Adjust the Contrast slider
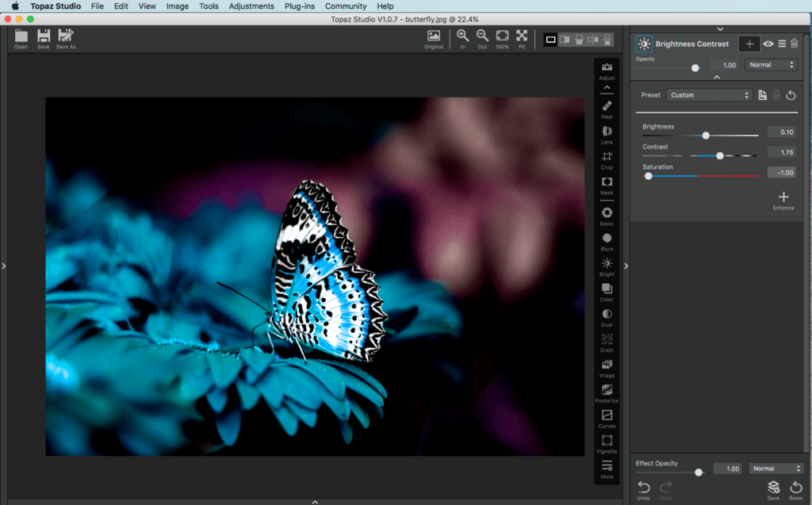Screen dimensions: 812x505 720,156
